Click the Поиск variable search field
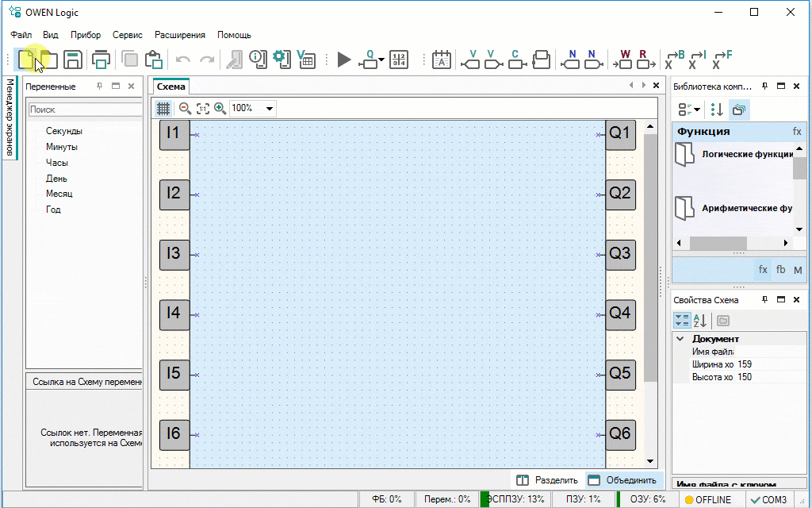The image size is (812, 508). coord(83,110)
